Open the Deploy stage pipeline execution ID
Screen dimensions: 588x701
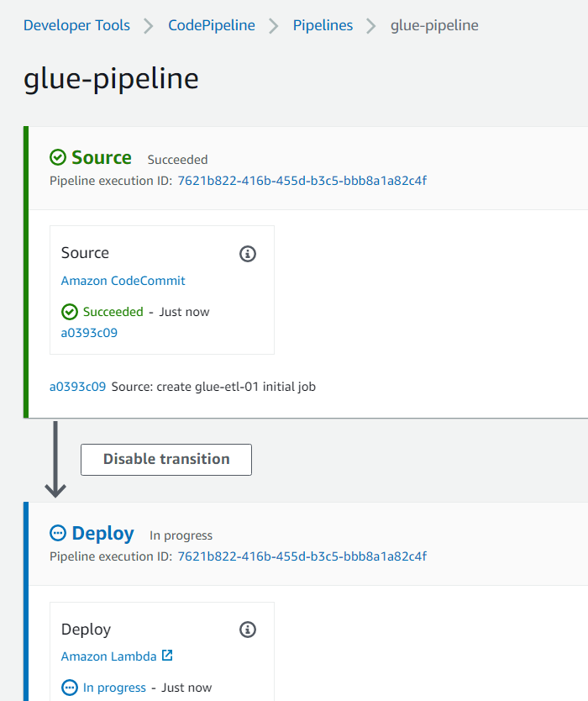coord(302,556)
